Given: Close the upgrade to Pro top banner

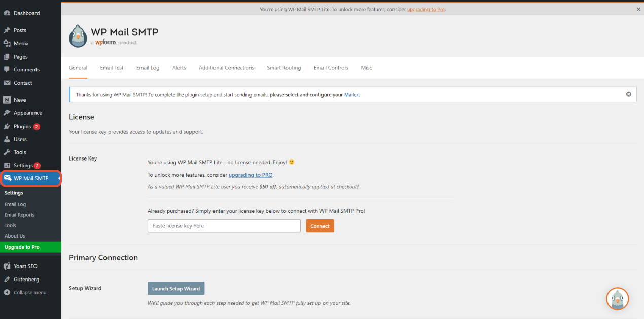Looking at the screenshot, I should point(638,9).
